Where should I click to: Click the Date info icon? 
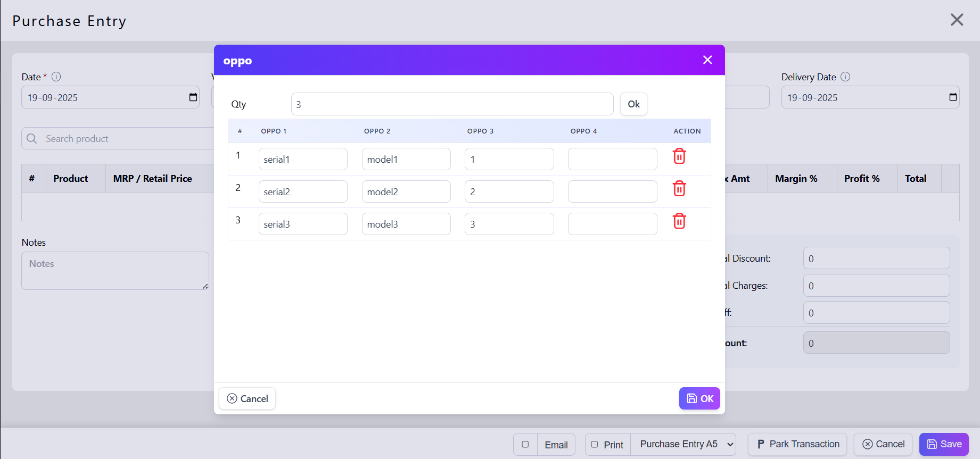pos(56,77)
